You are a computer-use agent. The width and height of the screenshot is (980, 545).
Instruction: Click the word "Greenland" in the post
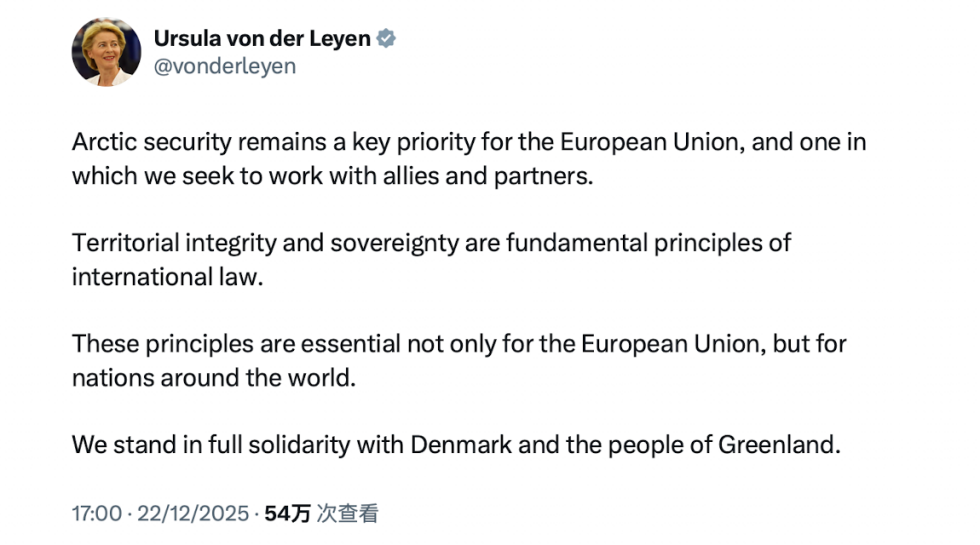tap(777, 445)
